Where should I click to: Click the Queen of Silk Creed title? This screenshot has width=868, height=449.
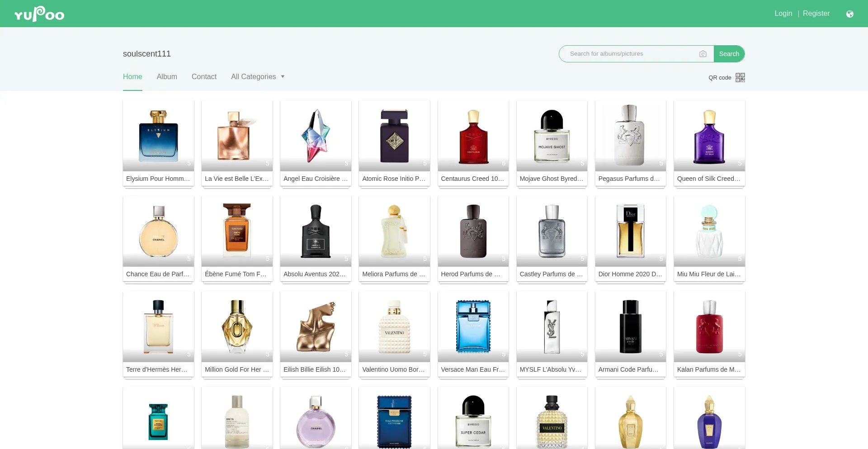(708, 179)
